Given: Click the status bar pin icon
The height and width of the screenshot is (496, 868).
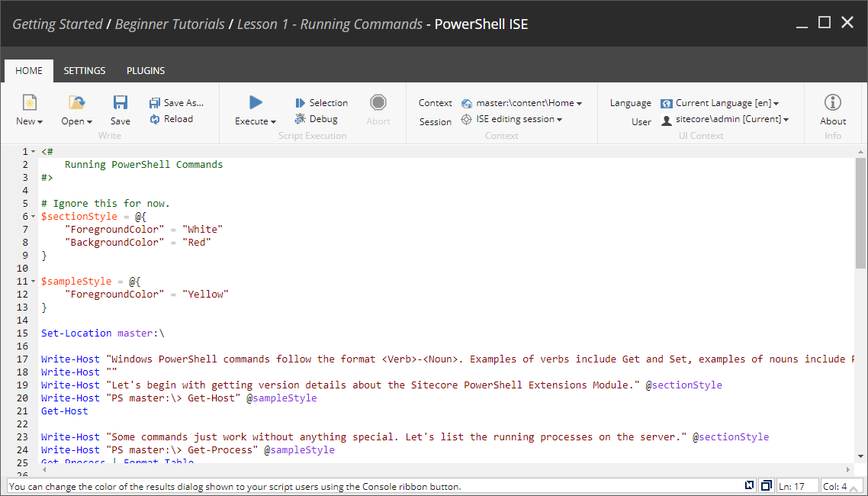Looking at the screenshot, I should click(750, 485).
